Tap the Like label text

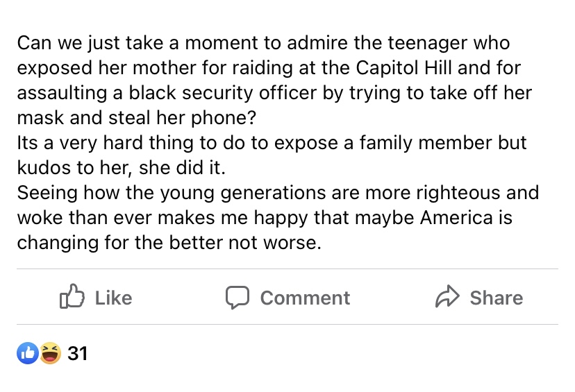coord(114,298)
